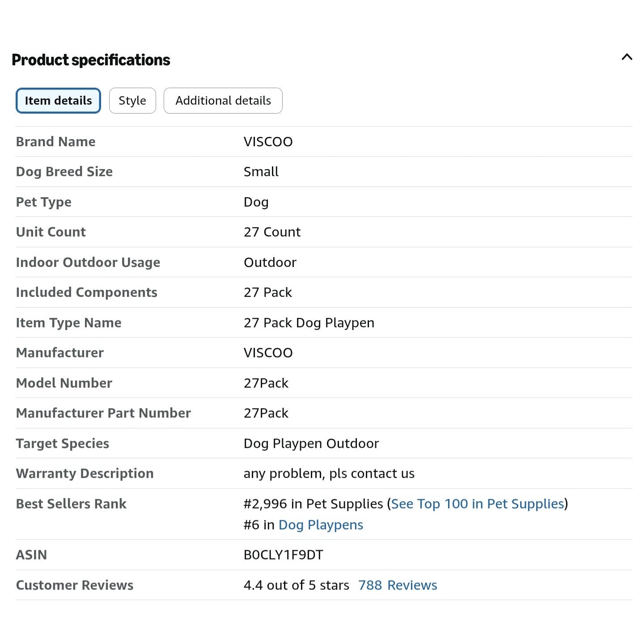Click the Warranty Description label
Viewport: 644px width, 644px height.
[85, 474]
